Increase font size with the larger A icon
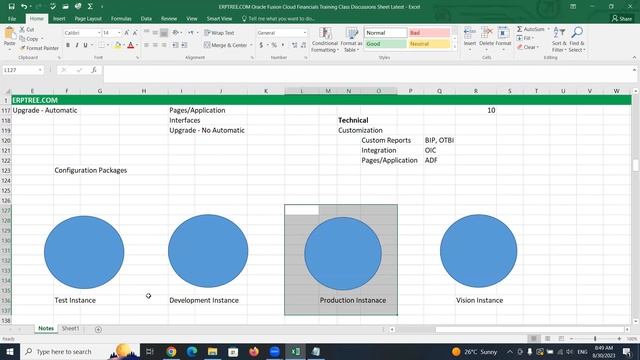This screenshot has height=360, width=640. click(x=127, y=33)
